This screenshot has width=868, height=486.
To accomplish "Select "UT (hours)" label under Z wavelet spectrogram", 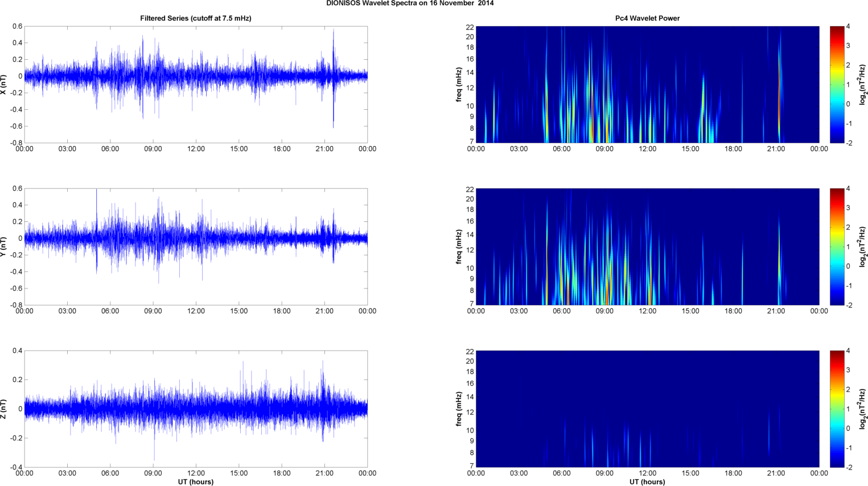I will click(647, 482).
